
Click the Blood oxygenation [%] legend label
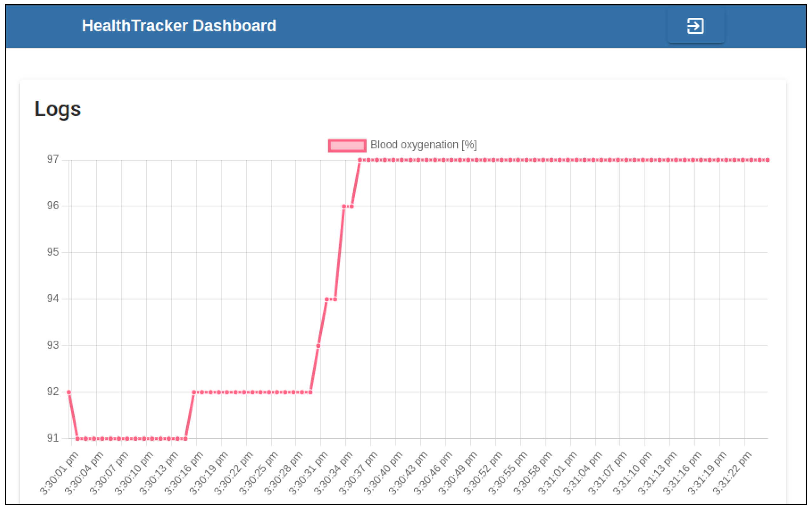coord(423,145)
